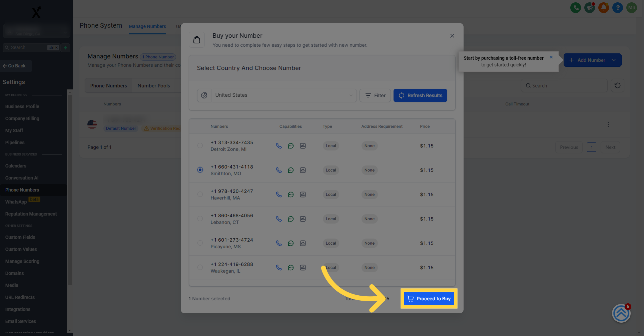Select radio for +1 224-419-6288
This screenshot has height=336, width=644.
point(200,267)
